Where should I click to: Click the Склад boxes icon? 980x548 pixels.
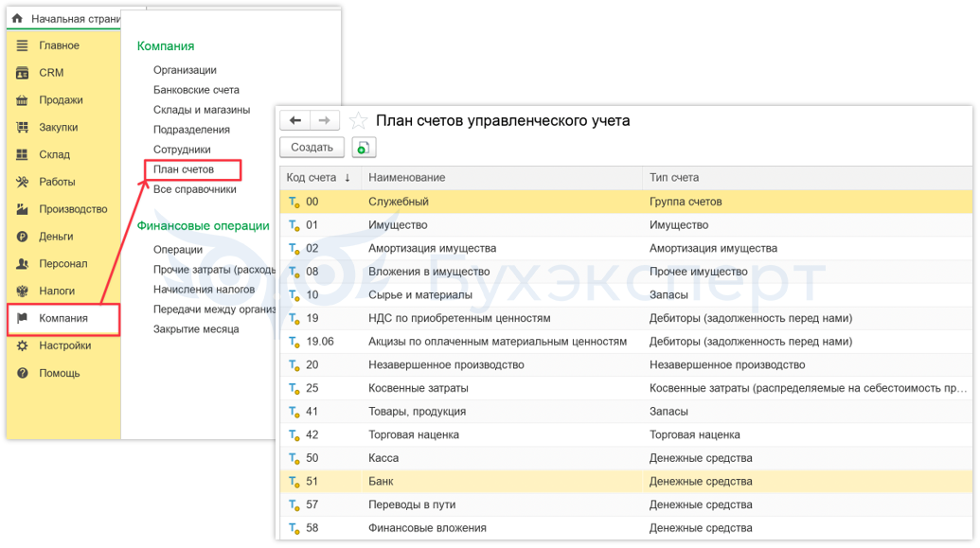22,154
